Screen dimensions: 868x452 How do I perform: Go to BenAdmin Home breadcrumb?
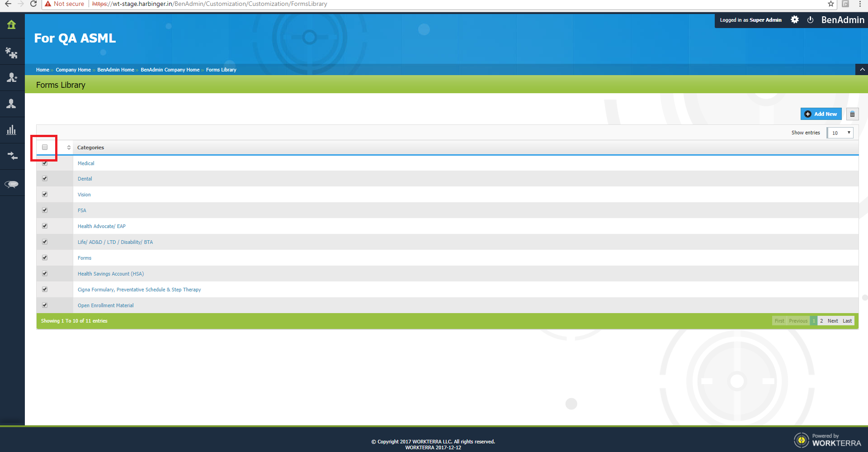point(116,70)
